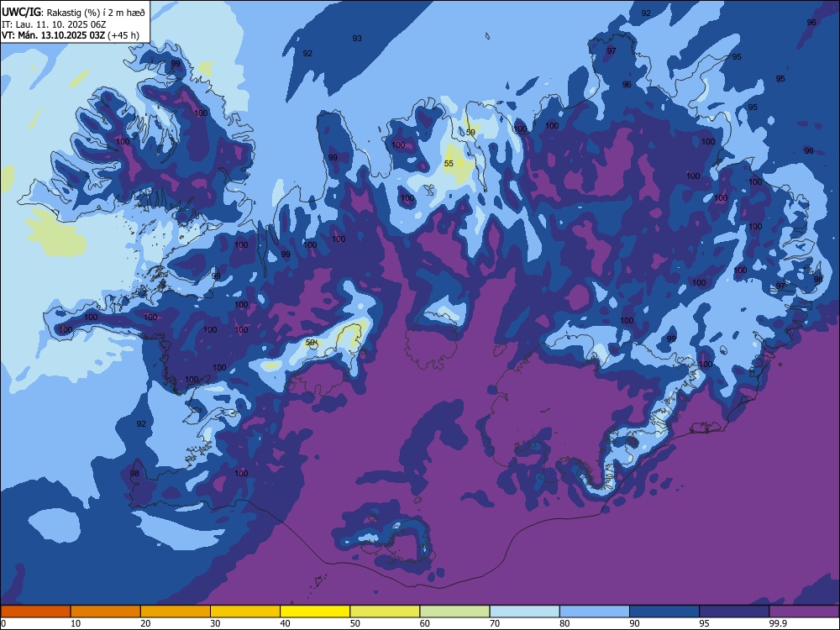The image size is (840, 630).
Task: Select the legend label '70'
Action: click(495, 623)
